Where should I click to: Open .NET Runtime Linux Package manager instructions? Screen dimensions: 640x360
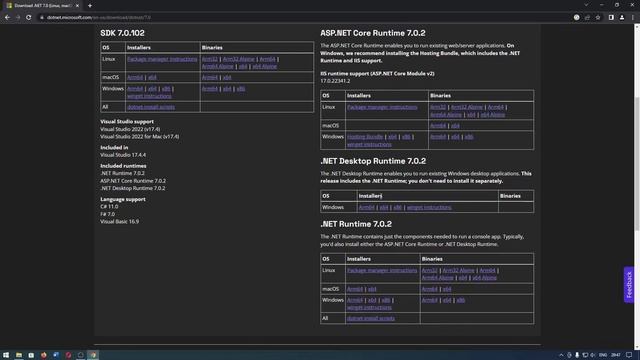382,271
